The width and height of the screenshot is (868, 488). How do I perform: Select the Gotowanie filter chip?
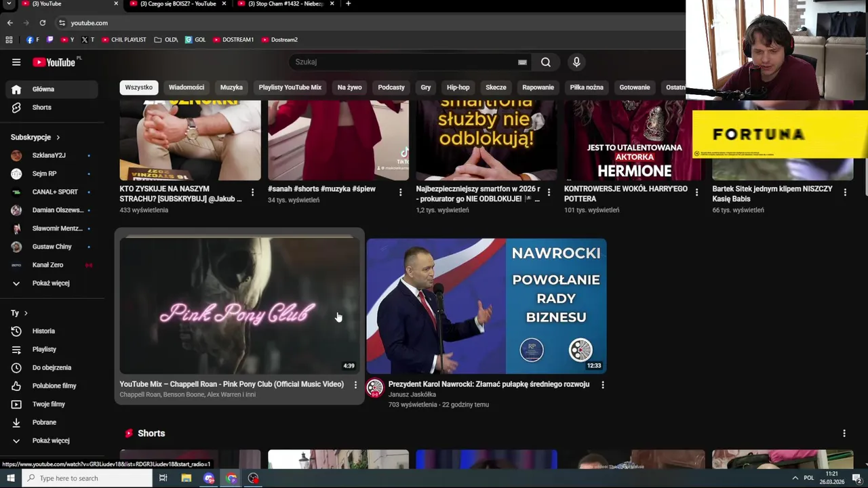click(x=635, y=87)
